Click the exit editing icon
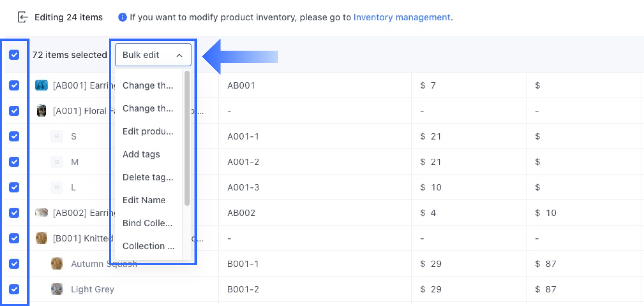This screenshot has width=644, height=306. (x=23, y=17)
